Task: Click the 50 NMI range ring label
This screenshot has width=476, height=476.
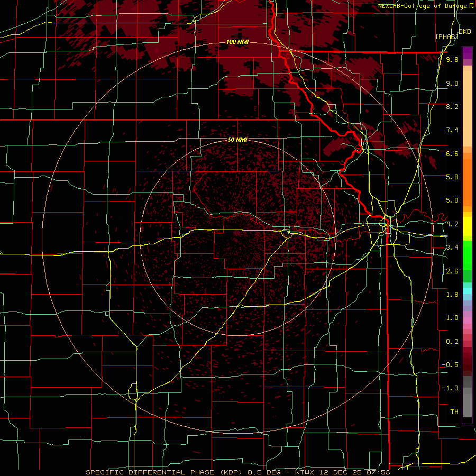Action: (237, 140)
